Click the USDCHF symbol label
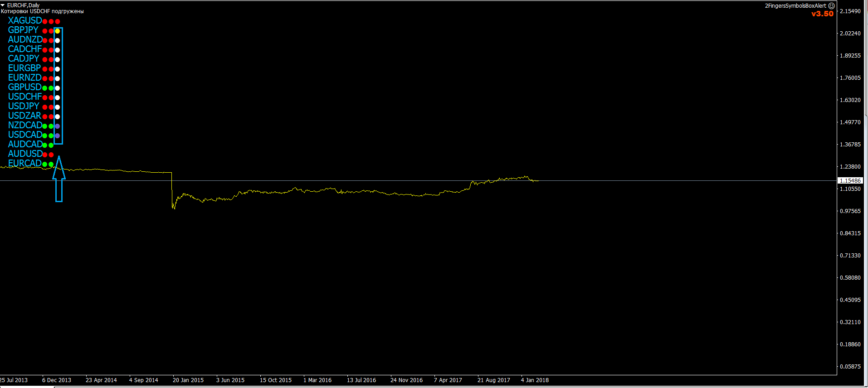The width and height of the screenshot is (868, 388). point(25,97)
